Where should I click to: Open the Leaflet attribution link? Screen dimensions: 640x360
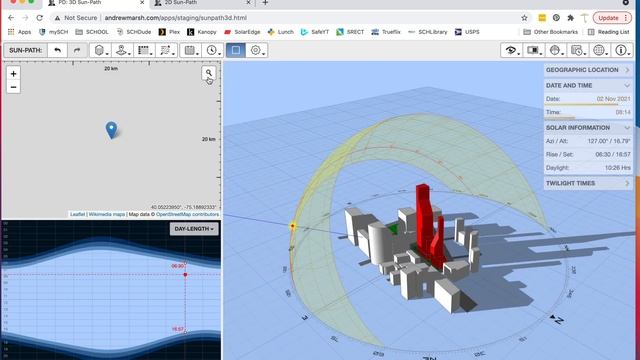pyautogui.click(x=78, y=214)
